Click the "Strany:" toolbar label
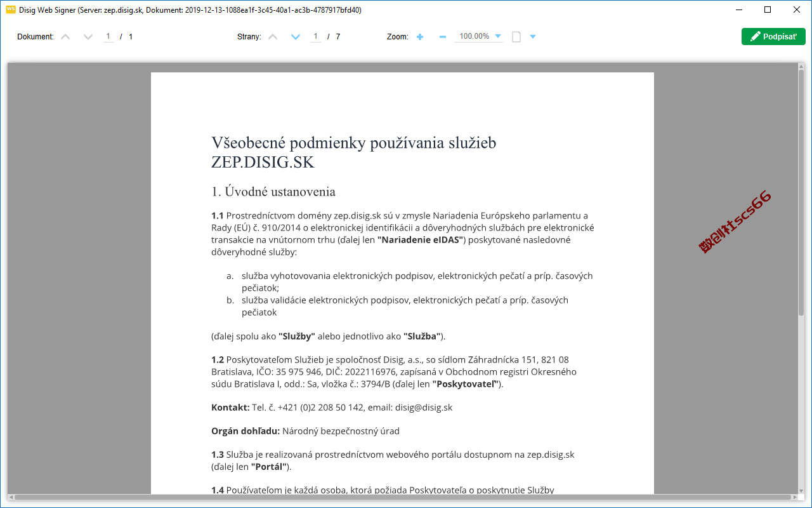This screenshot has width=812, height=508. (249, 37)
